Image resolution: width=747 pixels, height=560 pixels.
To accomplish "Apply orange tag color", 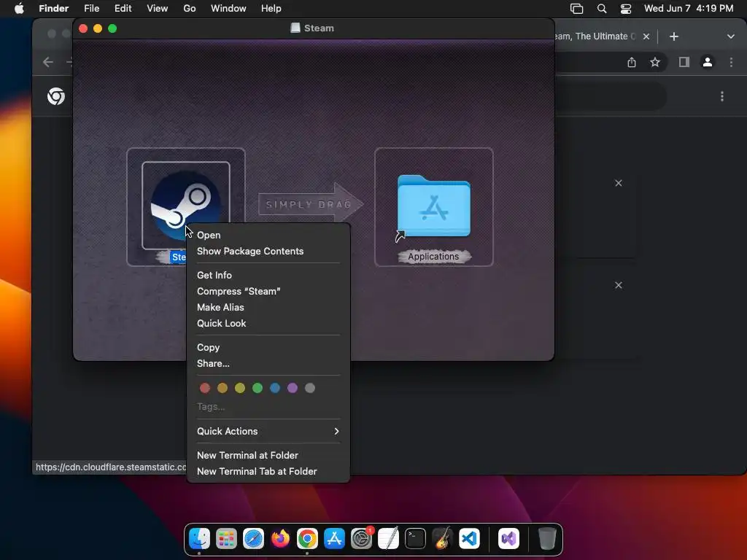I will tap(222, 388).
